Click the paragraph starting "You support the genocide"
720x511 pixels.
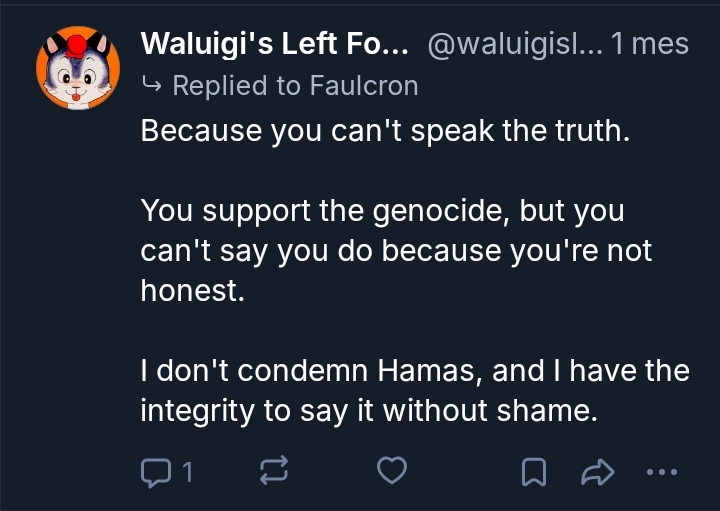[396, 250]
